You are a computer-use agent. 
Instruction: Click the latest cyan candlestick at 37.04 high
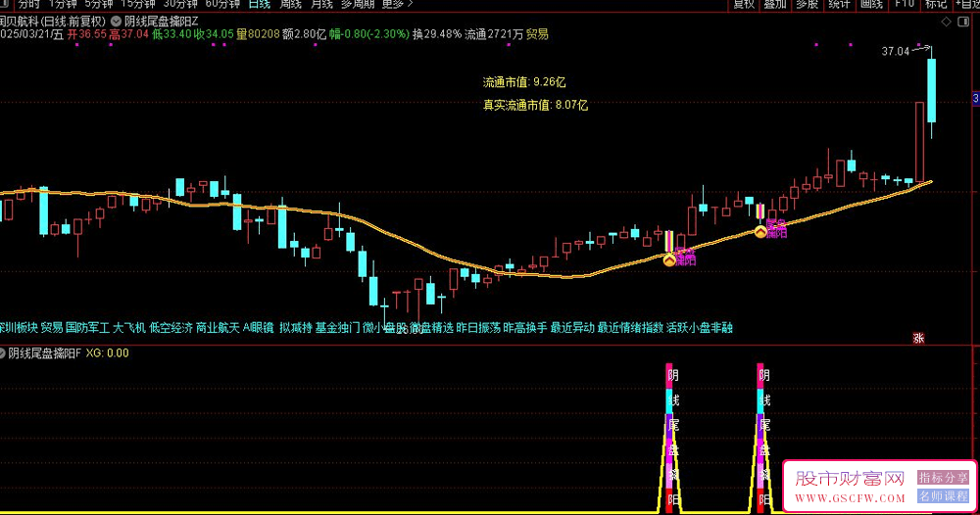pyautogui.click(x=931, y=92)
